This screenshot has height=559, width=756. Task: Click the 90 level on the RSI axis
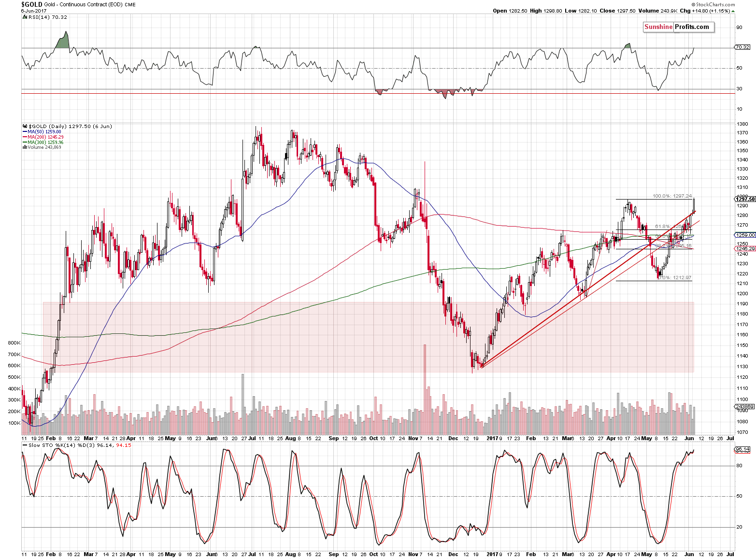pos(739,28)
